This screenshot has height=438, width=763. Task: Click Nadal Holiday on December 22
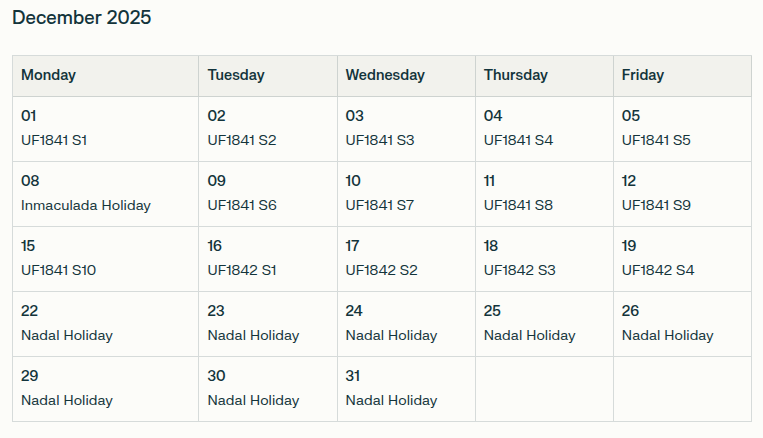pos(67,335)
